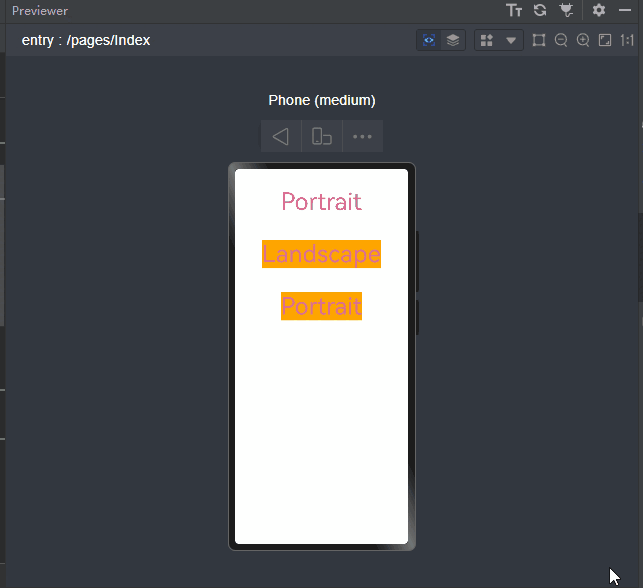Click the square frame bounds icon
The width and height of the screenshot is (643, 588).
539,40
